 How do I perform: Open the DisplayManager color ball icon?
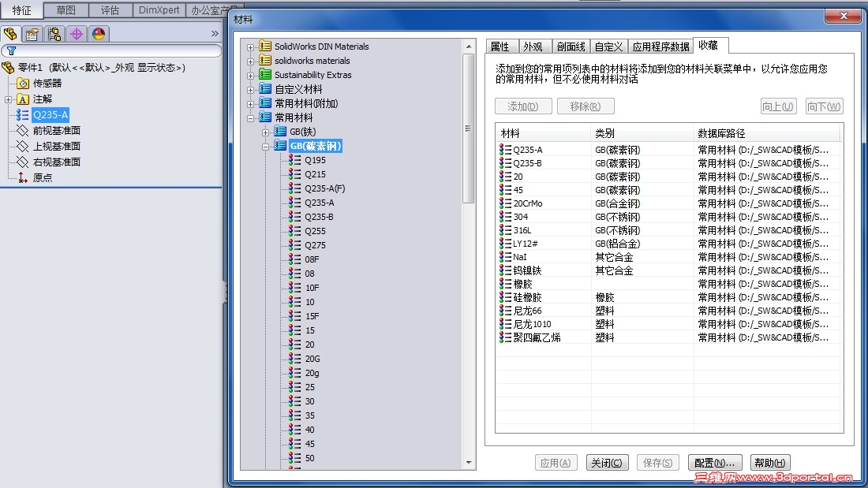(x=99, y=34)
